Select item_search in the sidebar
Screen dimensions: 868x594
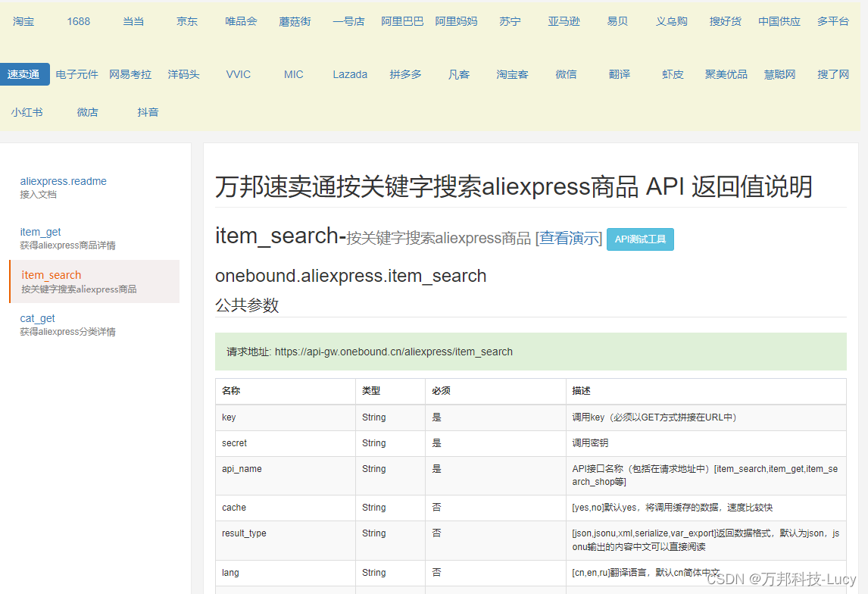[95, 281]
